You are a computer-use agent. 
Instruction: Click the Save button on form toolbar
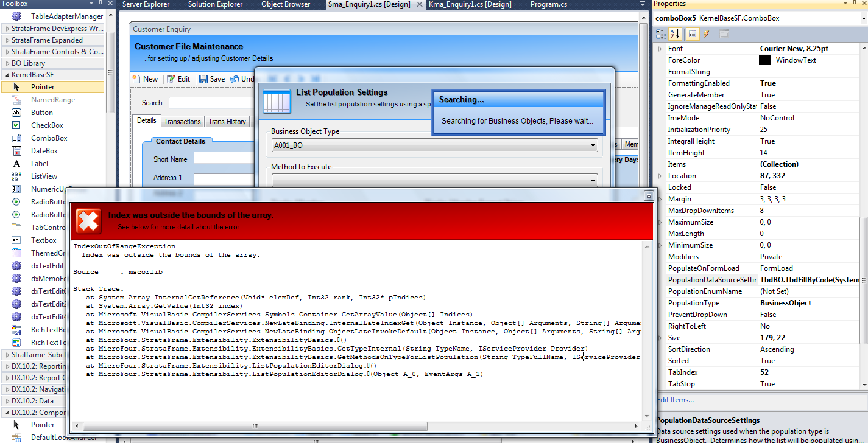(x=212, y=79)
